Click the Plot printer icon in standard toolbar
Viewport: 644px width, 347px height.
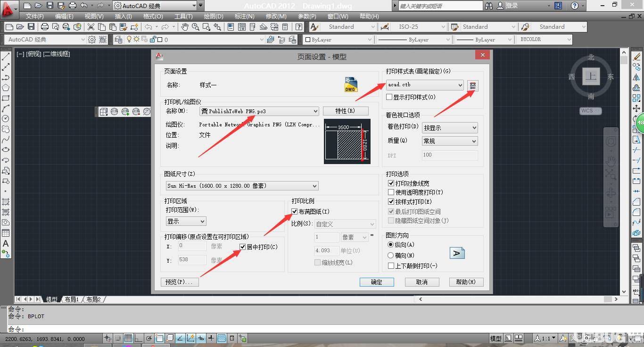44,27
